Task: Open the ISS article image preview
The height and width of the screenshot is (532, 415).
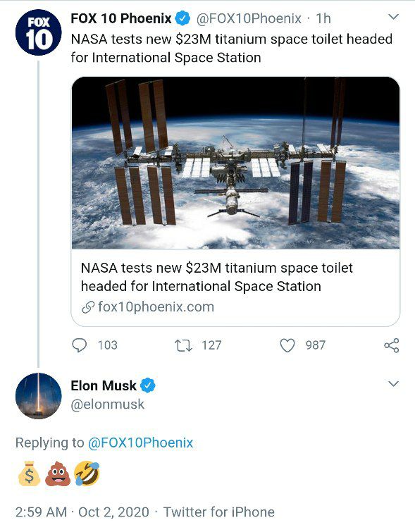Action: 235,163
